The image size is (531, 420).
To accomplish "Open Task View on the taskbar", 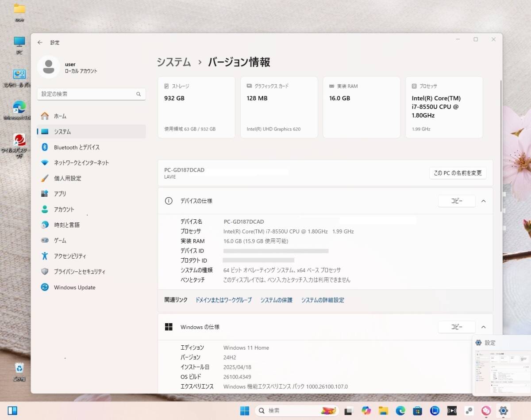I will coord(349,411).
